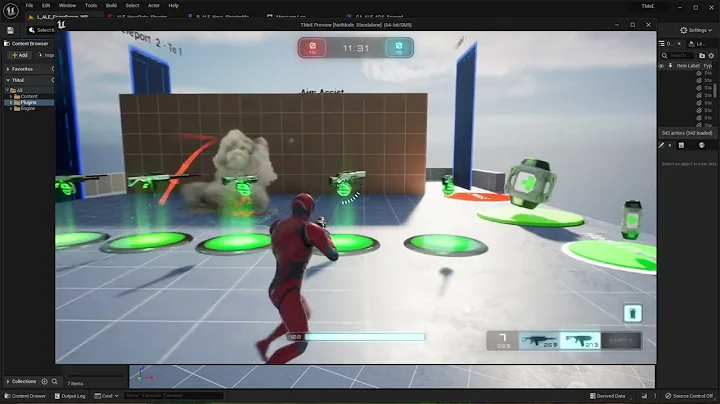Open the Help menu

tap(174, 6)
